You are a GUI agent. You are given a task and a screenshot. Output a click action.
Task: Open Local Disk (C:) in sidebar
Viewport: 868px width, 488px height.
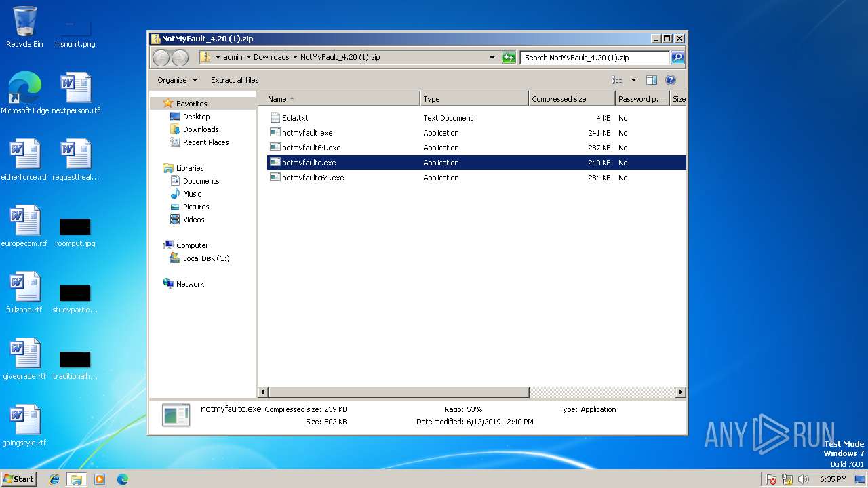pos(206,258)
